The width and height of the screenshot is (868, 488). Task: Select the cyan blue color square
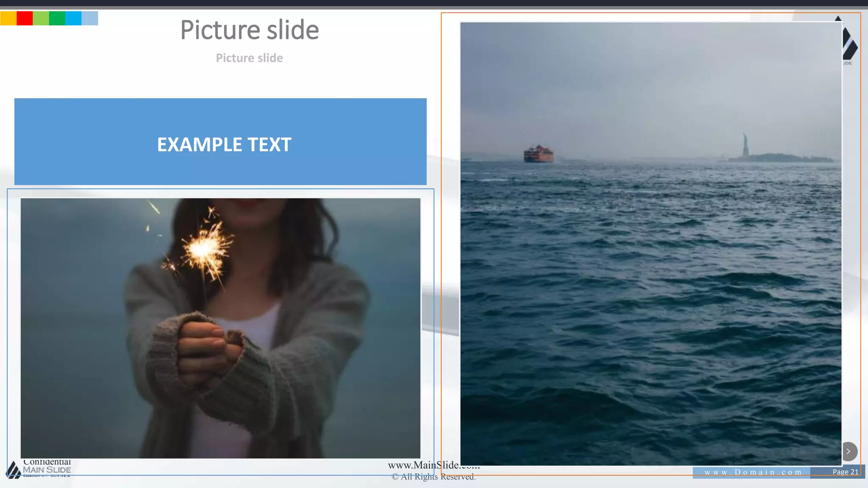(73, 18)
